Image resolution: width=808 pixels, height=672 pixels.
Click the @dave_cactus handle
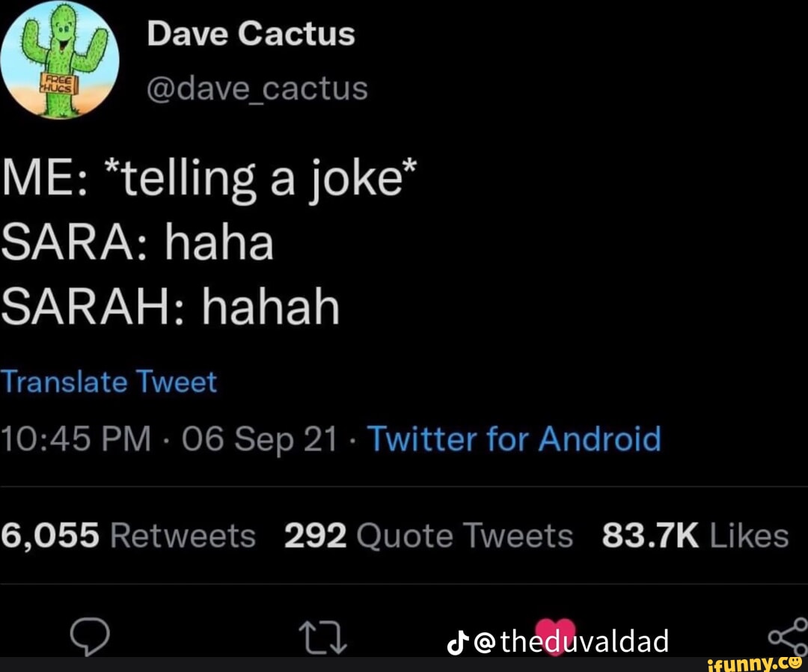[257, 88]
